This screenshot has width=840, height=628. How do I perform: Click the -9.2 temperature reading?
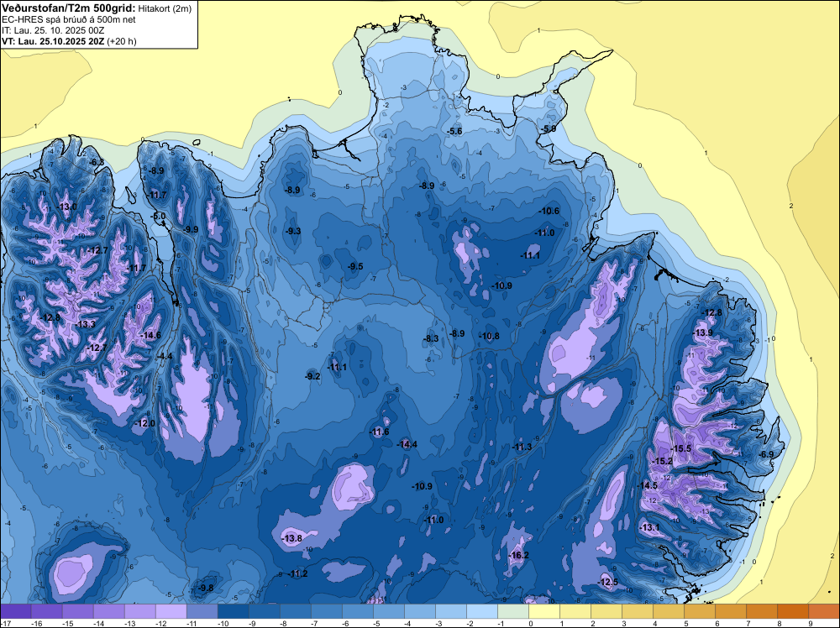point(312,376)
